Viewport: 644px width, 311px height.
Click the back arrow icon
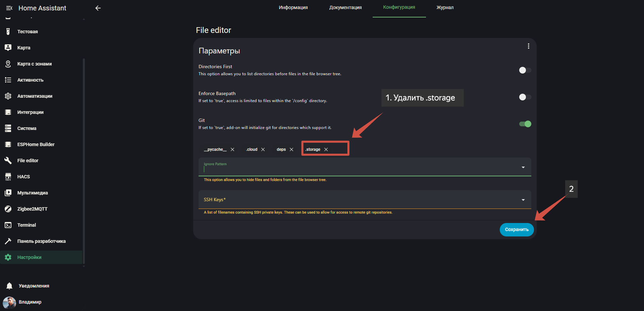(x=98, y=8)
